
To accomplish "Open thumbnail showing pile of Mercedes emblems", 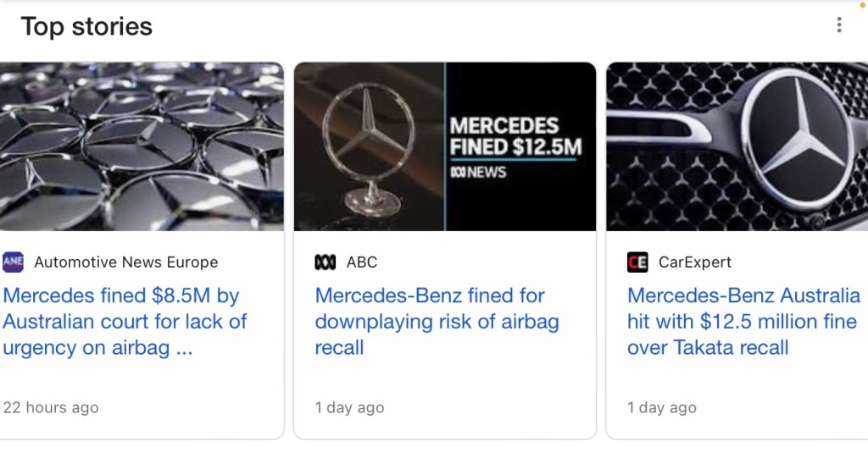I will pyautogui.click(x=142, y=146).
